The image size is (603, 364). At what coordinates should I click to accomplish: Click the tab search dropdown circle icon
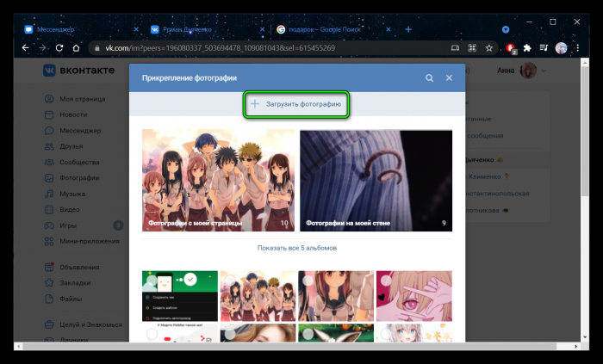point(506,29)
